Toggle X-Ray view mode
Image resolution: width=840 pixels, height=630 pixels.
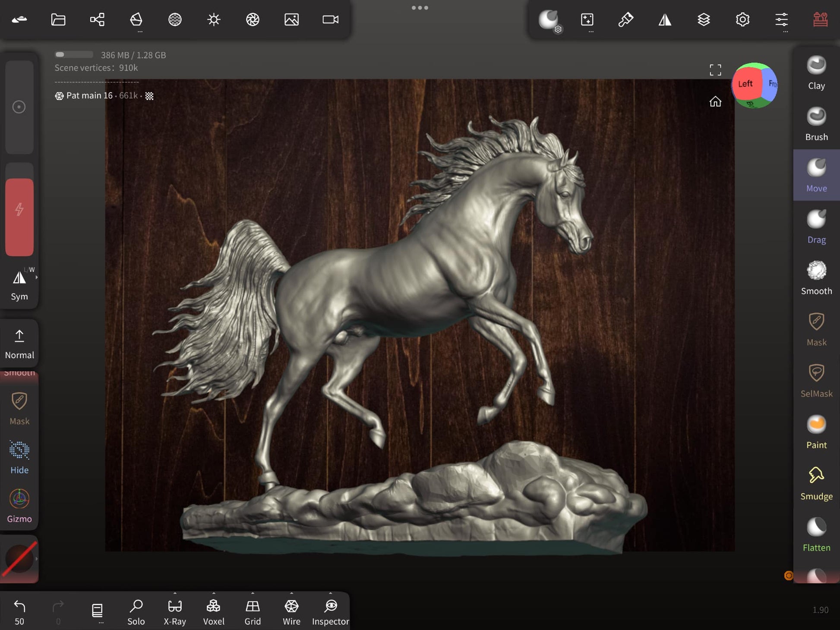175,611
